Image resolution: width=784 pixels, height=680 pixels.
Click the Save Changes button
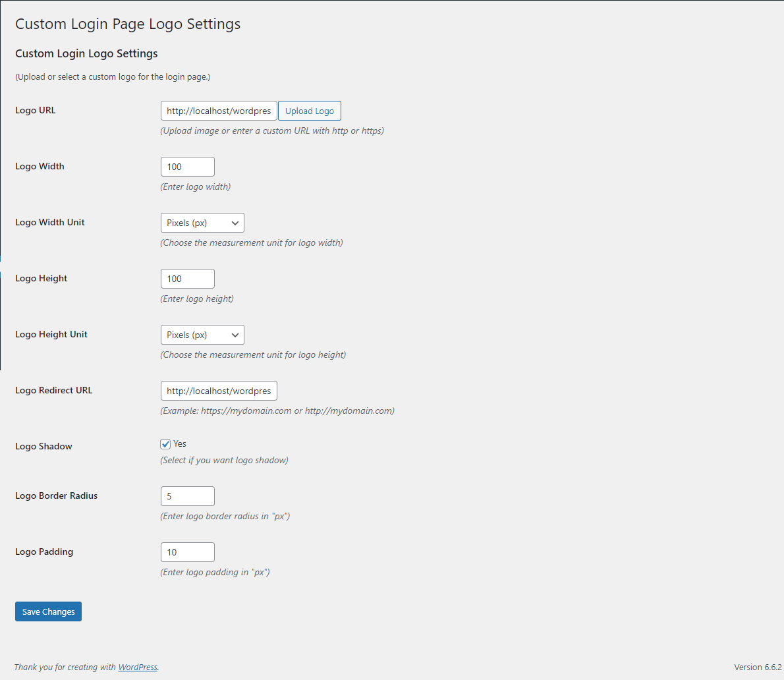coord(48,611)
